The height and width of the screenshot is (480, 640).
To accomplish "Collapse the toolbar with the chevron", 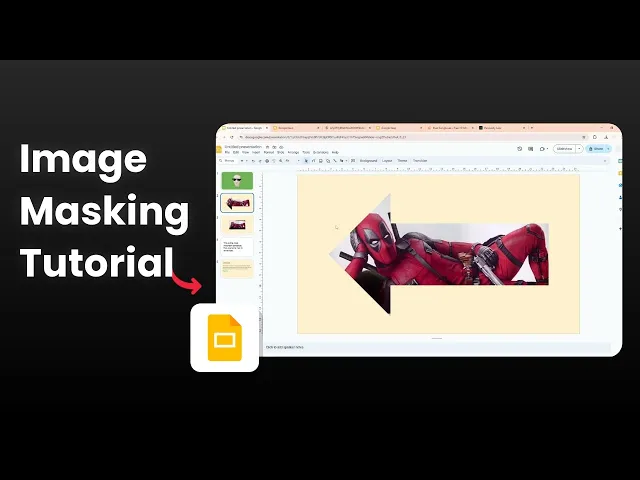I will pos(605,161).
